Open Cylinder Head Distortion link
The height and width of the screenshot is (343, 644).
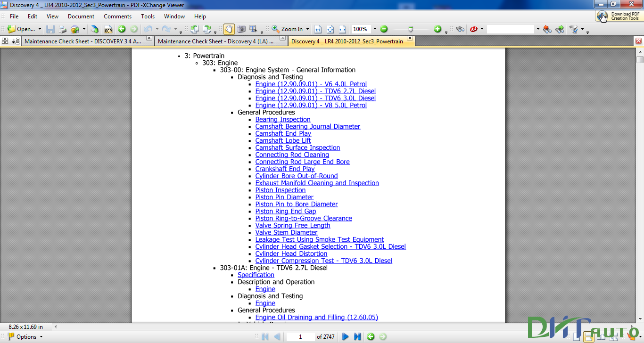[291, 254]
